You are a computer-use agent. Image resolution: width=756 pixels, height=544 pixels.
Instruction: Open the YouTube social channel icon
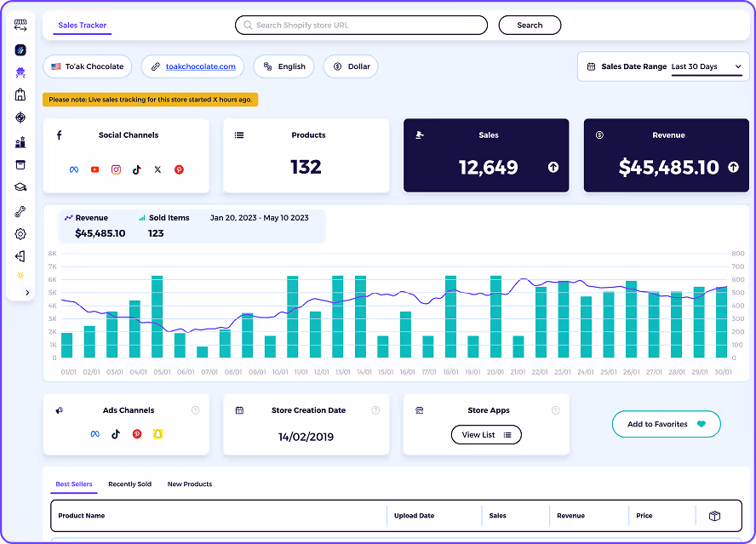click(94, 169)
